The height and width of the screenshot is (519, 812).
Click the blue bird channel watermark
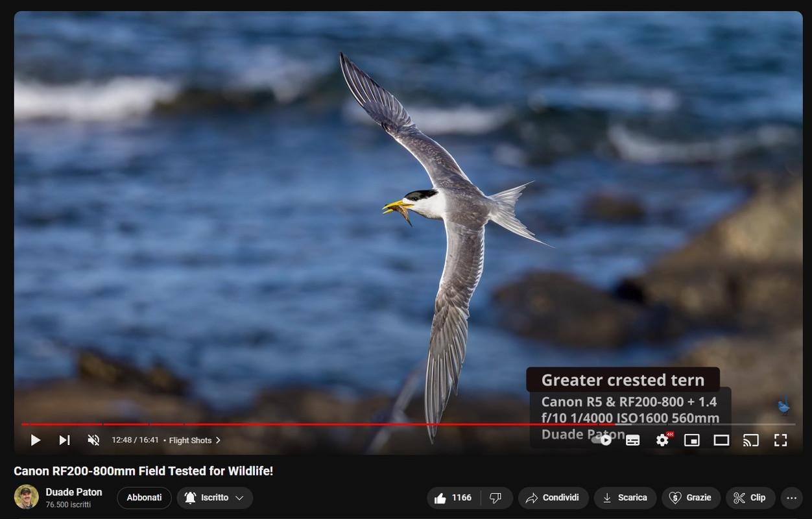pyautogui.click(x=784, y=406)
